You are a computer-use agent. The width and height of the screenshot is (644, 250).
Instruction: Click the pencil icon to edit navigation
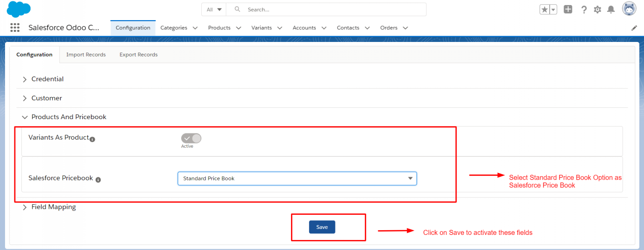click(634, 27)
